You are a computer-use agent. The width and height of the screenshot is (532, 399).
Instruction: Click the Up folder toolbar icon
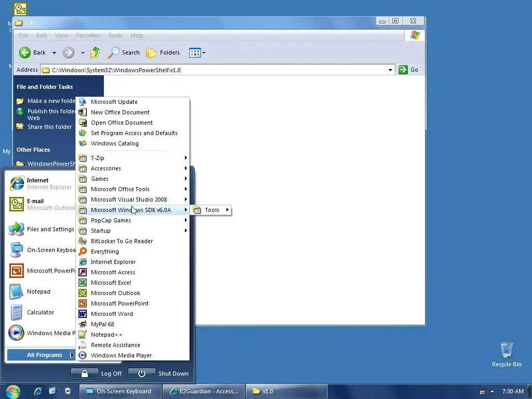[x=95, y=52]
